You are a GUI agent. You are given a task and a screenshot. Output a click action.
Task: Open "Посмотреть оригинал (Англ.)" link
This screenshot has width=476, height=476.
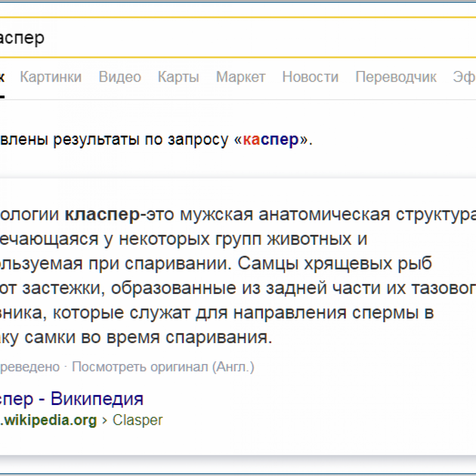[163, 367]
